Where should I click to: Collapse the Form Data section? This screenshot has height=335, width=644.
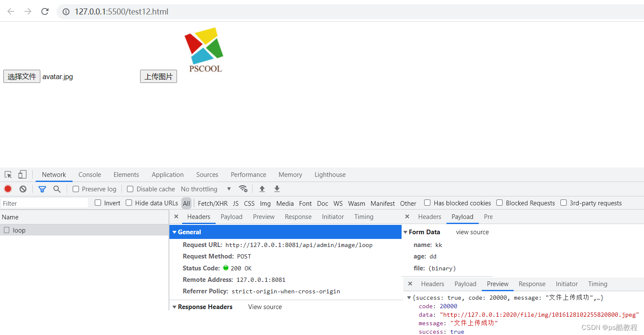click(x=405, y=232)
